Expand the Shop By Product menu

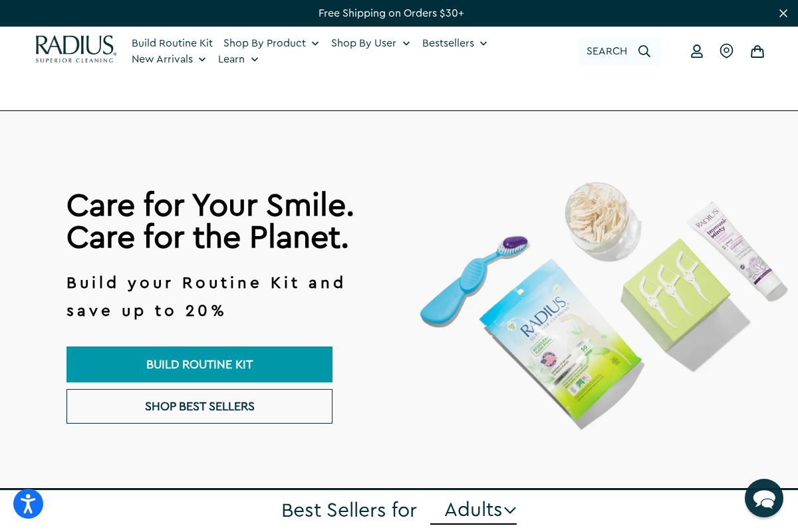[x=271, y=43]
